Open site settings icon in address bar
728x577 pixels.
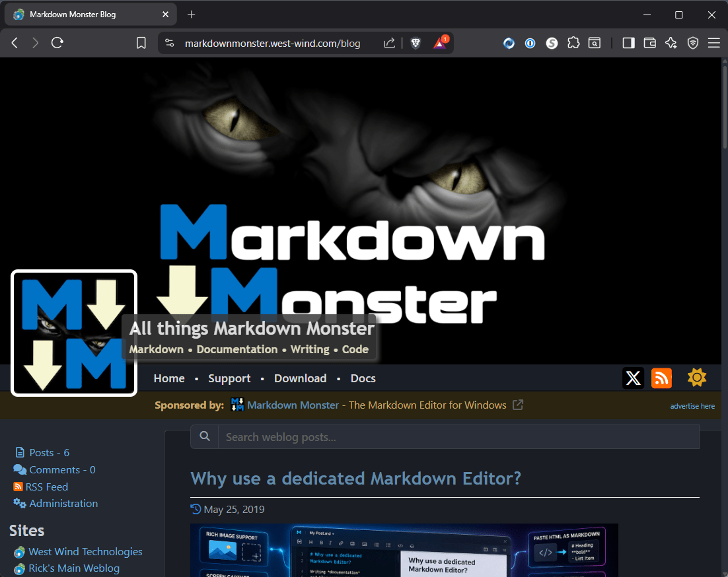point(170,43)
